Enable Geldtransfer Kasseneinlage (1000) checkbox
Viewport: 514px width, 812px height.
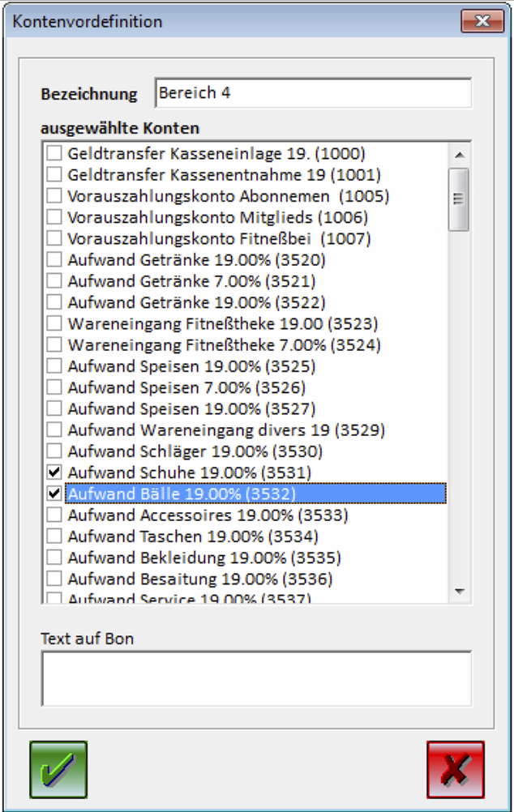pos(54,152)
